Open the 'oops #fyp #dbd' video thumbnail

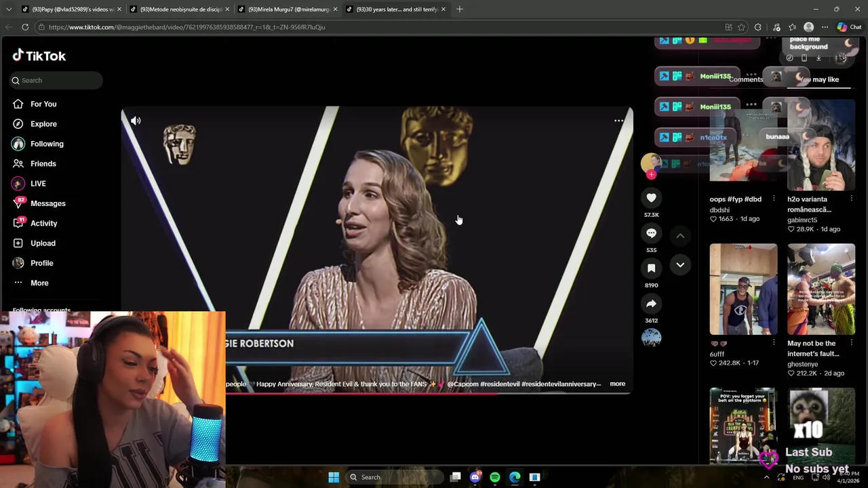(743, 140)
